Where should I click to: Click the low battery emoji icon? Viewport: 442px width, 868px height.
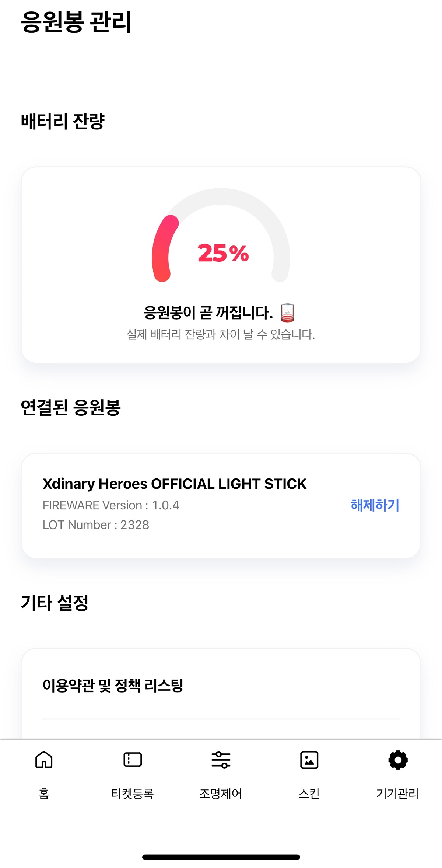pyautogui.click(x=287, y=313)
